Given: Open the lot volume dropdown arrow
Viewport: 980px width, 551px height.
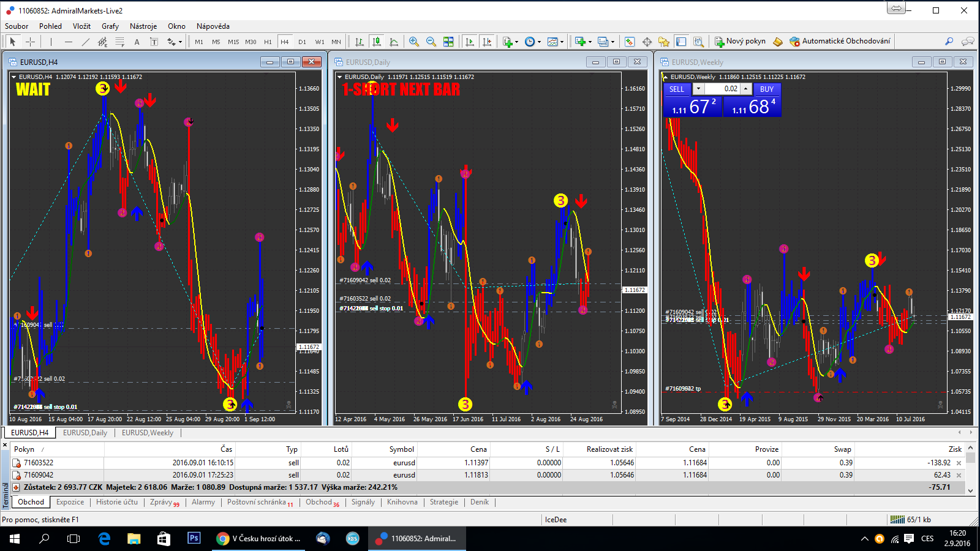Looking at the screenshot, I should (x=698, y=89).
